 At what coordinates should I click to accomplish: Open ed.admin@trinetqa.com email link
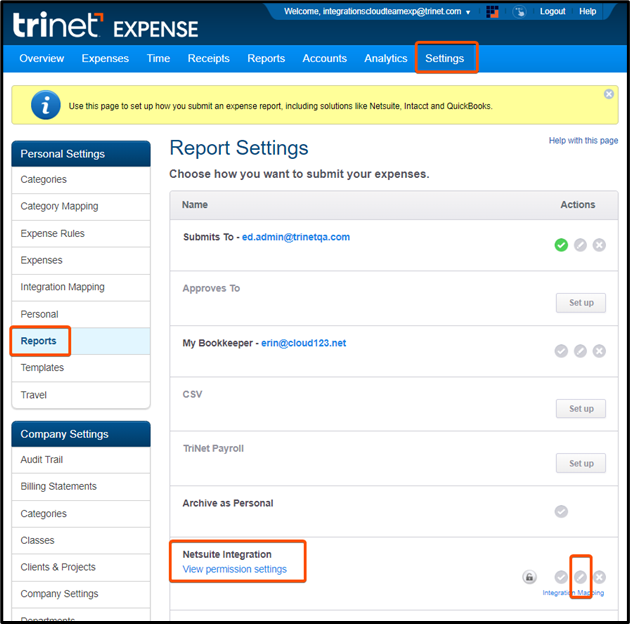296,237
